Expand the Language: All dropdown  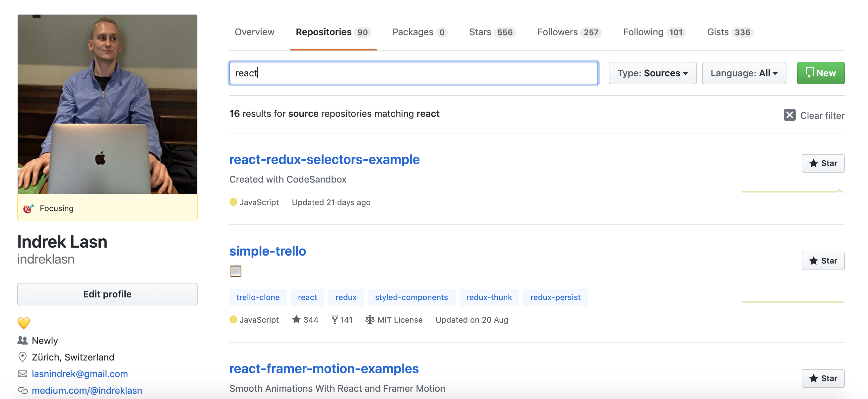[x=744, y=73]
